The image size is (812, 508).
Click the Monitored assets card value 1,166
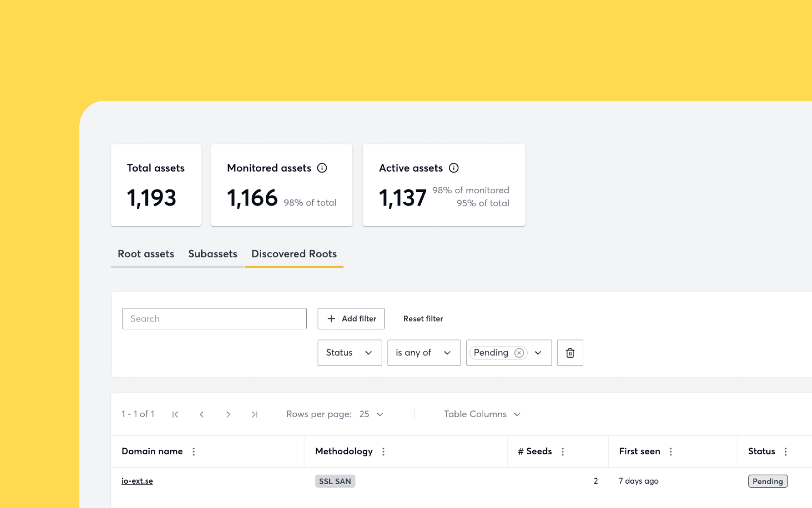click(x=252, y=198)
